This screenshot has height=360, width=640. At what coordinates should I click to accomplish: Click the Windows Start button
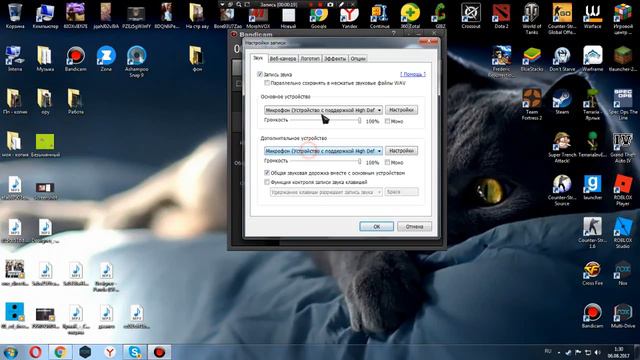click(10, 352)
